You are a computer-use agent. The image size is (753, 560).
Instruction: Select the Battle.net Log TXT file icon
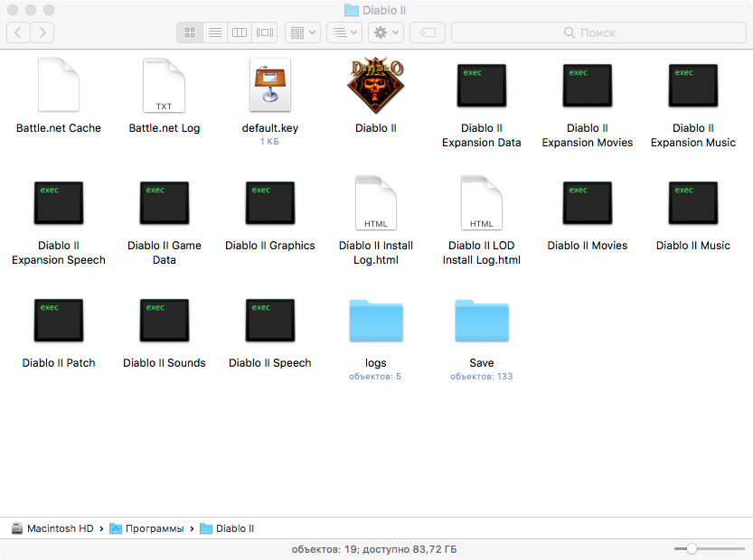pyautogui.click(x=165, y=85)
